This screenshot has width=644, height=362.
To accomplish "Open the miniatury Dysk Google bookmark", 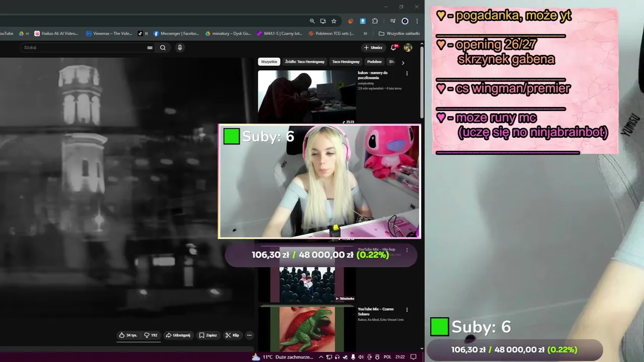I will coord(228,34).
